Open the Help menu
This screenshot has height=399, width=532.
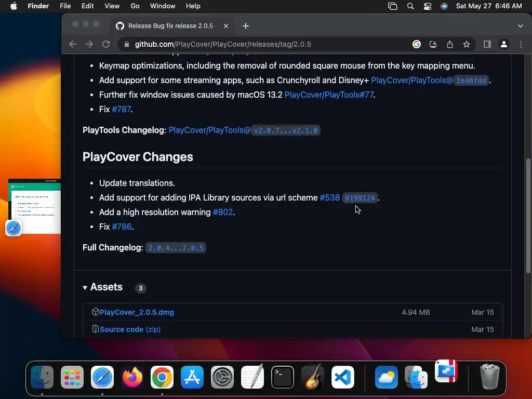[x=193, y=6]
